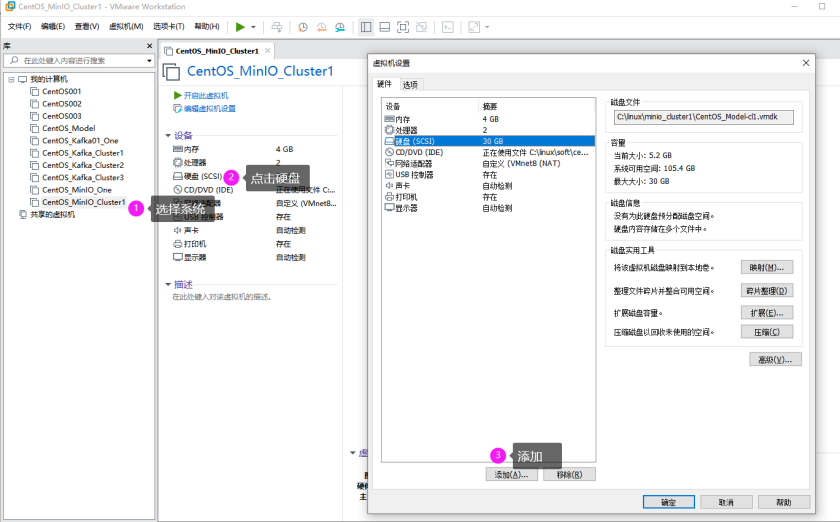840x522 pixels.
Task: Click the send Ctrl+Alt+Del toolbar icon
Action: click(x=277, y=27)
